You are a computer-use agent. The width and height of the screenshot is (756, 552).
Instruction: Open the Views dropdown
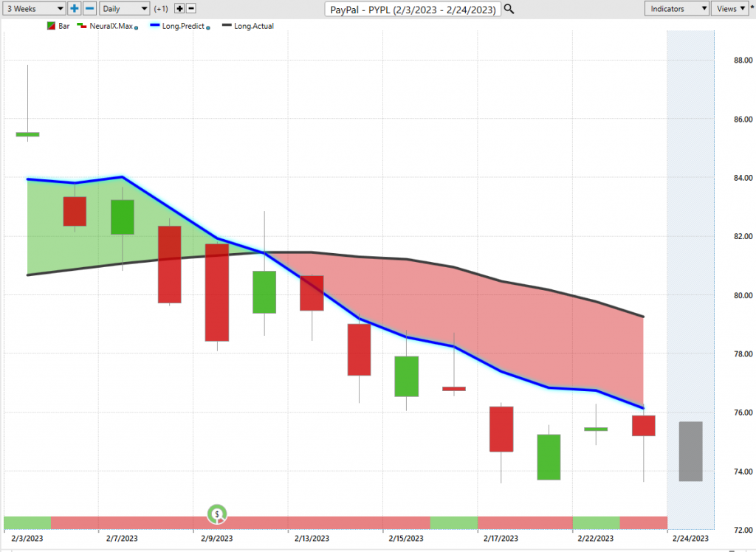click(x=730, y=9)
